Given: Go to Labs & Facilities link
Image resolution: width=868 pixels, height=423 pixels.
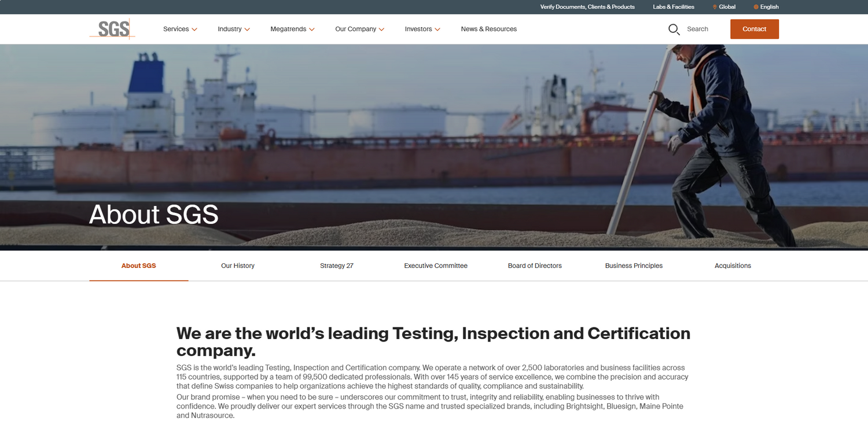Looking at the screenshot, I should click(x=674, y=7).
